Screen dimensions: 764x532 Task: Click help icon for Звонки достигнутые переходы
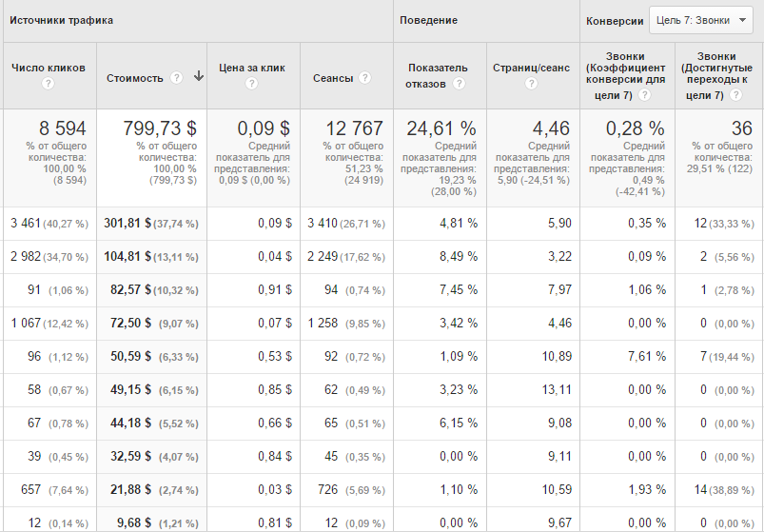tap(735, 95)
